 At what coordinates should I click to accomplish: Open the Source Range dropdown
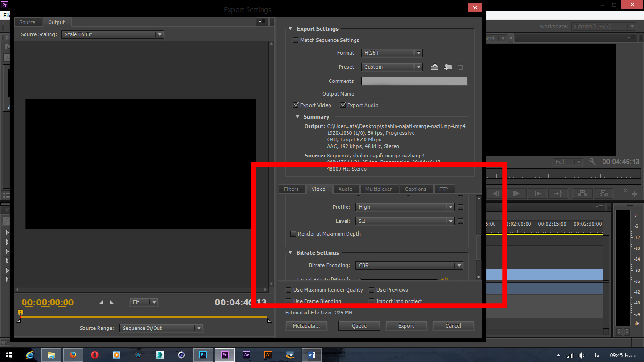(x=161, y=328)
